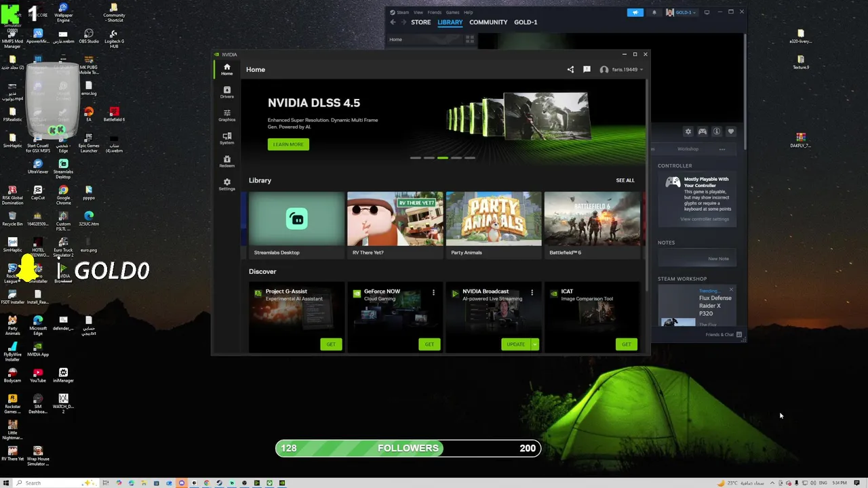This screenshot has height=488, width=868.
Task: Open Friends & Chat in Steam
Action: pos(723,335)
